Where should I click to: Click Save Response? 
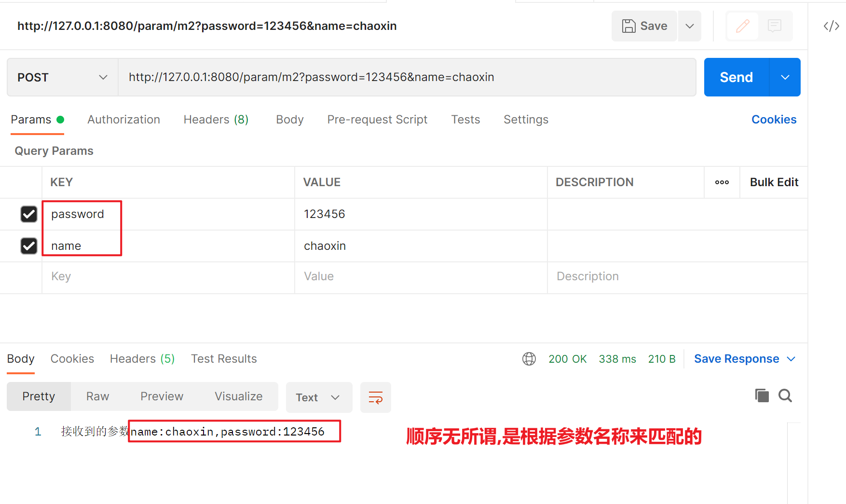[x=737, y=359]
